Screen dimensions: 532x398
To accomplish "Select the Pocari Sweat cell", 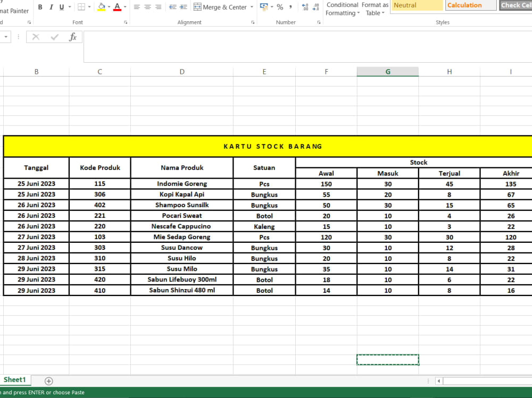I will [x=182, y=216].
